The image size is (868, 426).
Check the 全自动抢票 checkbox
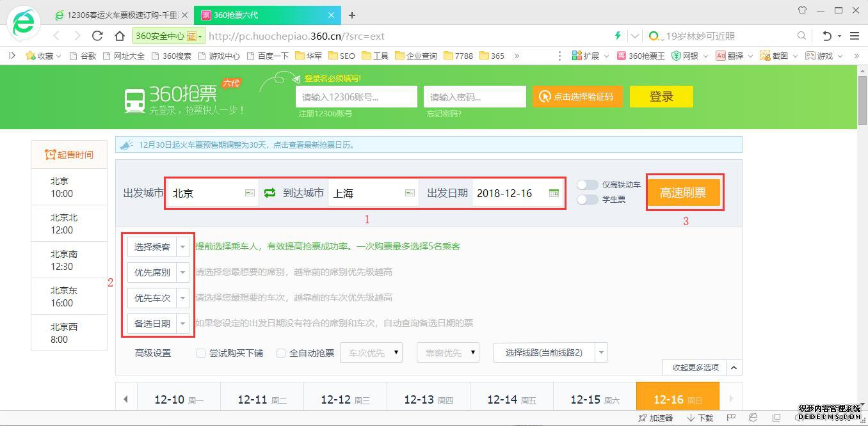280,352
